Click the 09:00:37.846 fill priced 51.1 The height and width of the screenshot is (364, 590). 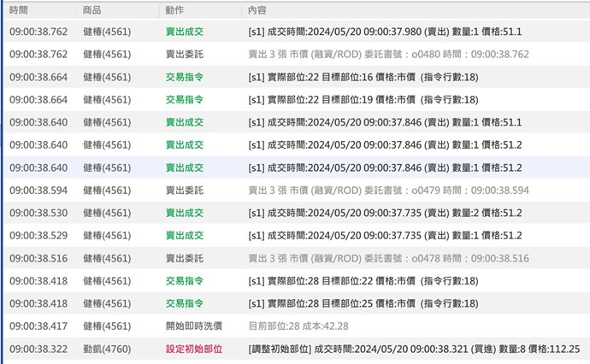point(385,122)
